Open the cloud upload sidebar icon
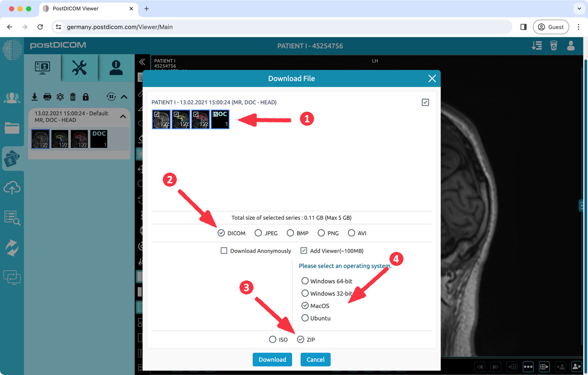The image size is (588, 375). pos(12,187)
